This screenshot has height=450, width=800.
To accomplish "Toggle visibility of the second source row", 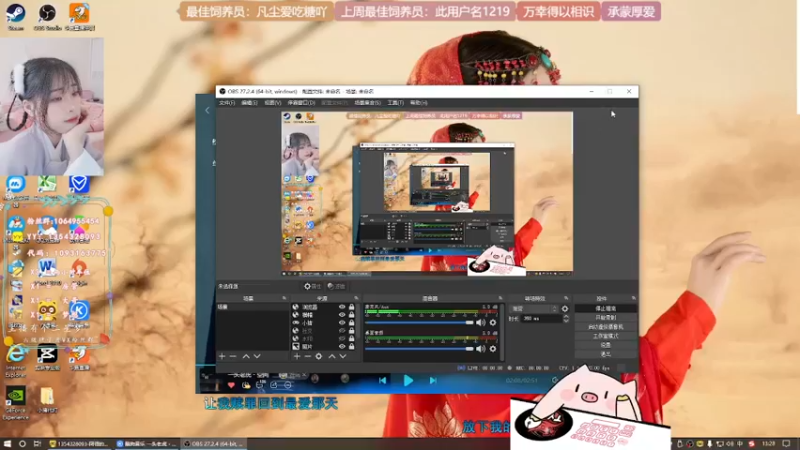I will point(342,315).
